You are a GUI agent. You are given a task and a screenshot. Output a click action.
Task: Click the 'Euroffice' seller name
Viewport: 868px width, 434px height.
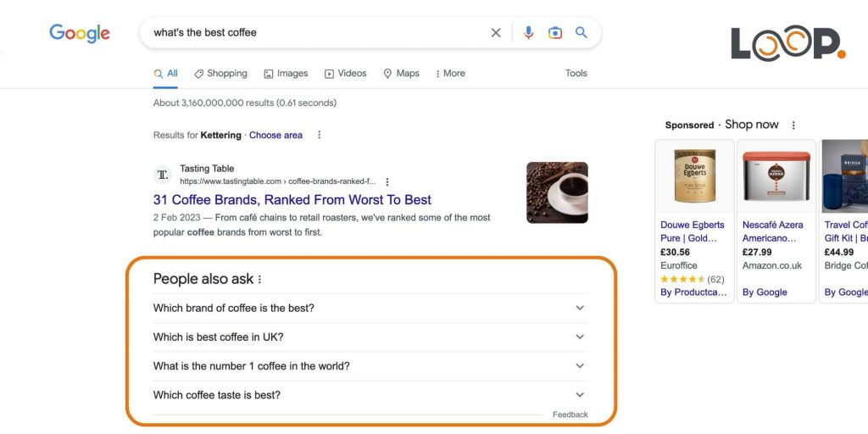point(679,265)
